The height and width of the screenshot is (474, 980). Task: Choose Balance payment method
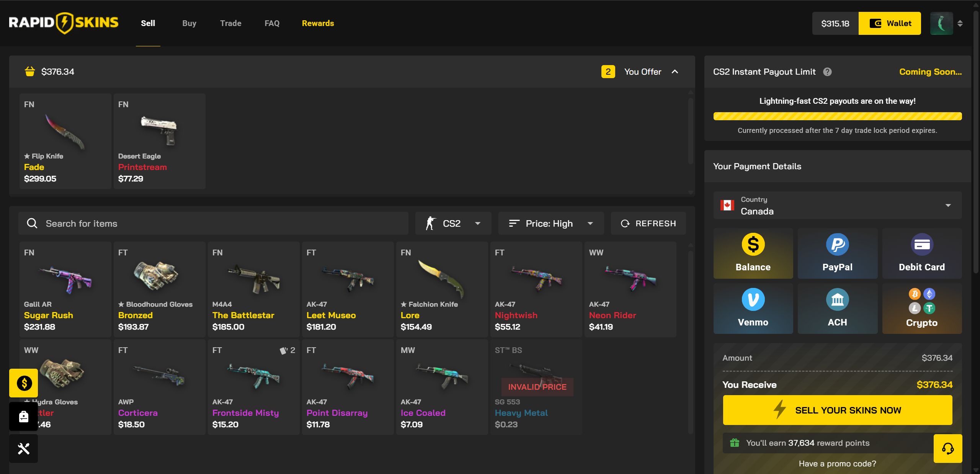753,253
